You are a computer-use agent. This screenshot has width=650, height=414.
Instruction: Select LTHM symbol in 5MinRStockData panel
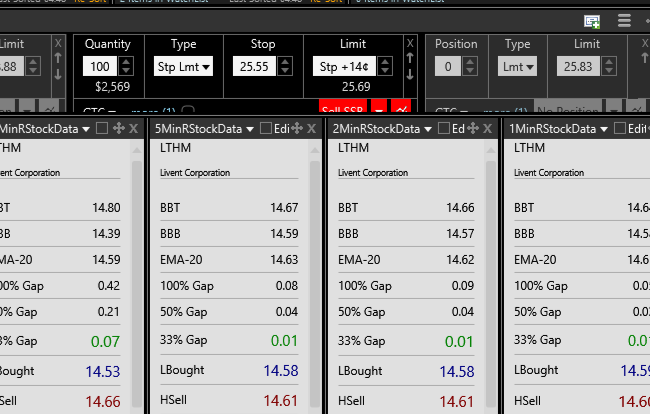pos(175,148)
